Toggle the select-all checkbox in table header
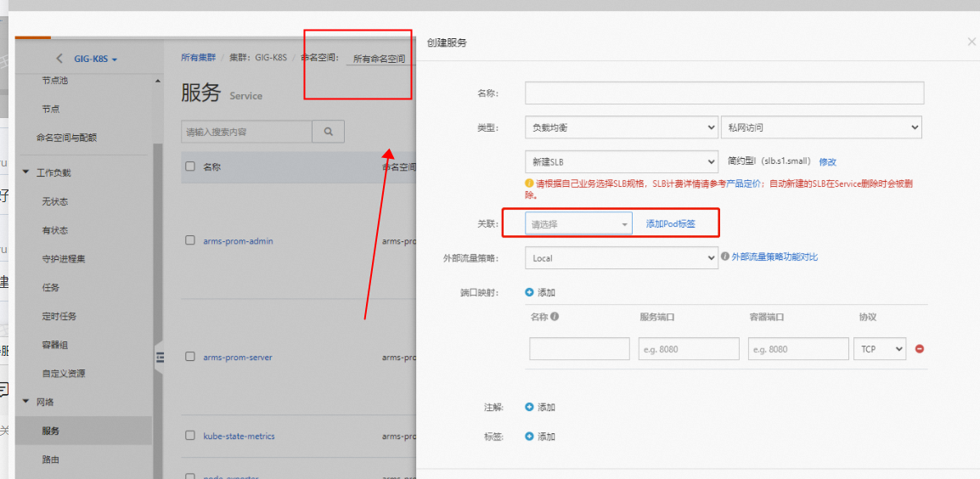This screenshot has width=980, height=479. pyautogui.click(x=190, y=166)
